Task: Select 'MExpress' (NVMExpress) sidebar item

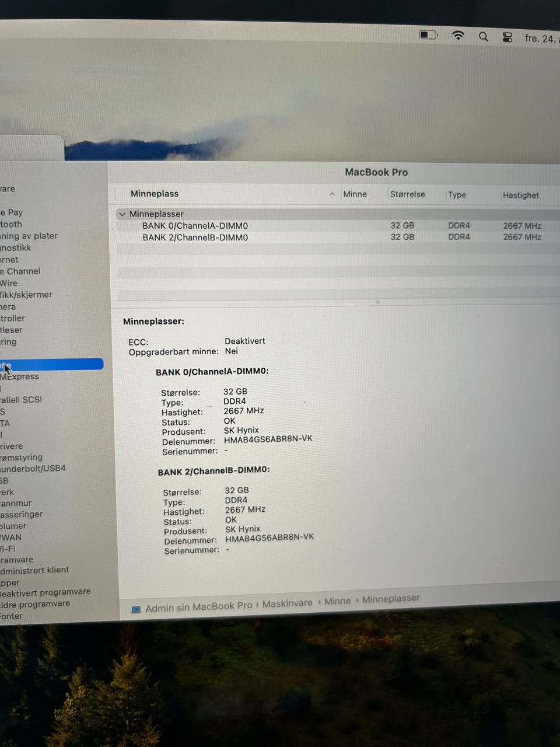Action: [x=20, y=376]
